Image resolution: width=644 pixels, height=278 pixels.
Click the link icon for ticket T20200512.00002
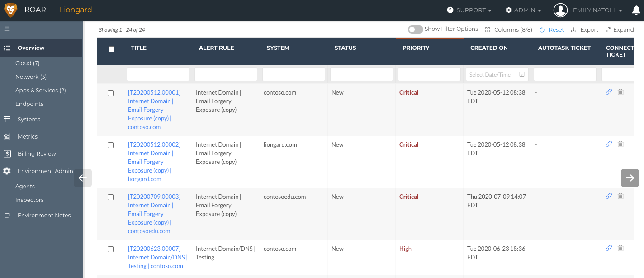(608, 144)
